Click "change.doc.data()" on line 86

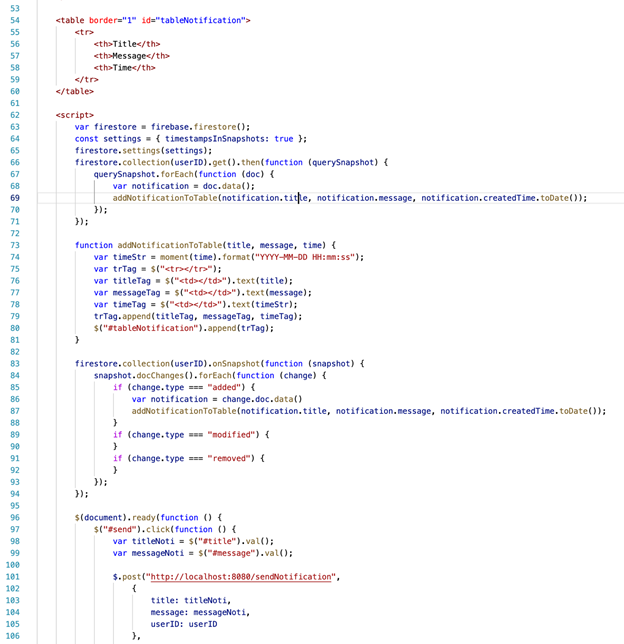click(262, 399)
